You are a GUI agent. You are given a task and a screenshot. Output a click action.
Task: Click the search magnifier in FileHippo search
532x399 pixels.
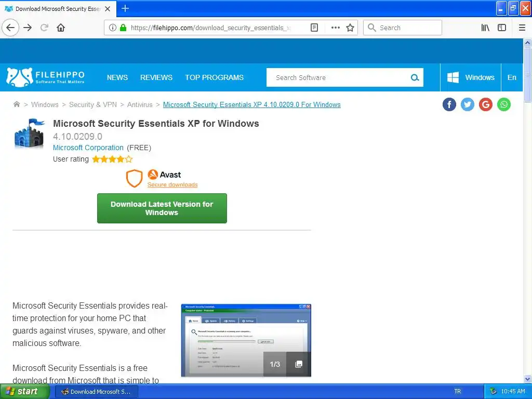415,78
